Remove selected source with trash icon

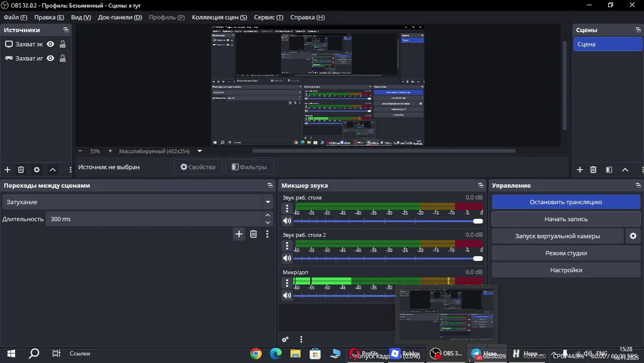21,170
